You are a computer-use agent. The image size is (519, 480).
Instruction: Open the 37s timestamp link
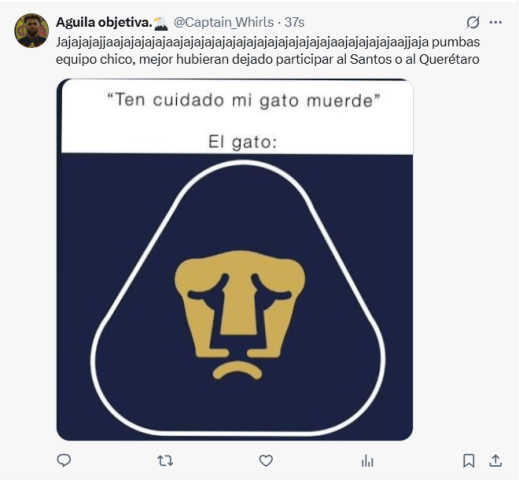click(294, 22)
